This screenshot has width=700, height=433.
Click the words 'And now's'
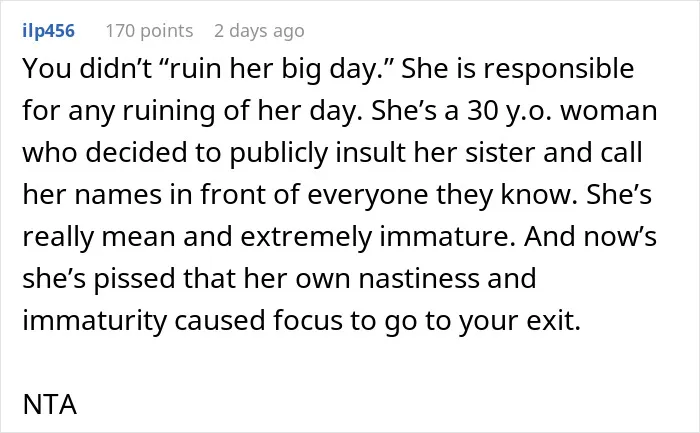tap(591, 237)
